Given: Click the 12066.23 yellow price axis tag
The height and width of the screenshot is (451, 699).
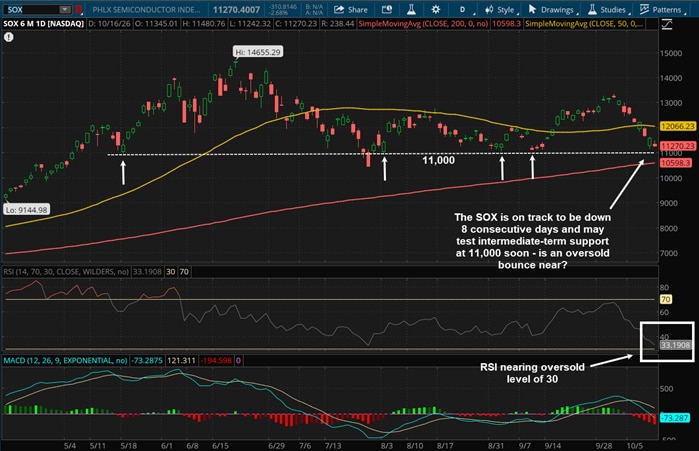Looking at the screenshot, I should (x=678, y=126).
